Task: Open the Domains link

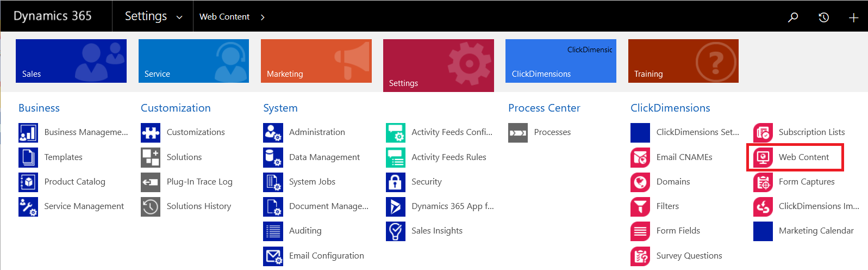Action: point(673,182)
